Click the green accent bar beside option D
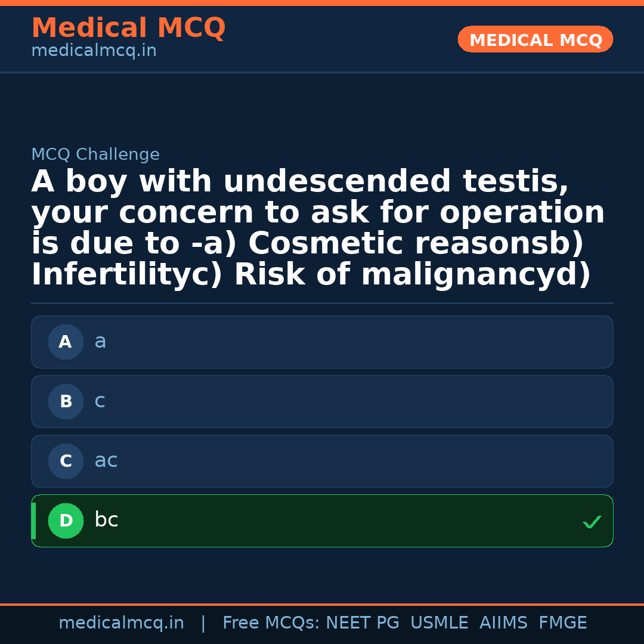 pos(33,521)
